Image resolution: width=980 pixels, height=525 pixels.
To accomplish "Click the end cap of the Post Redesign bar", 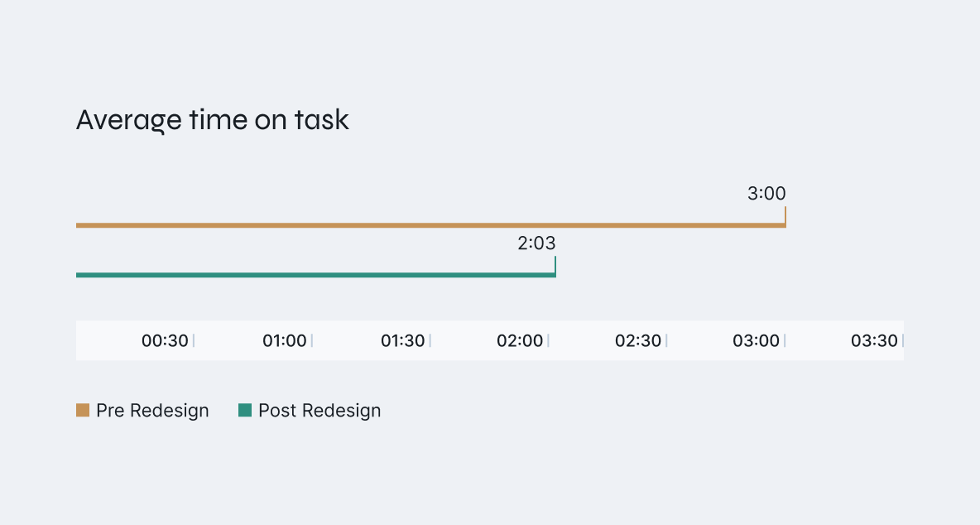I will pyautogui.click(x=555, y=267).
